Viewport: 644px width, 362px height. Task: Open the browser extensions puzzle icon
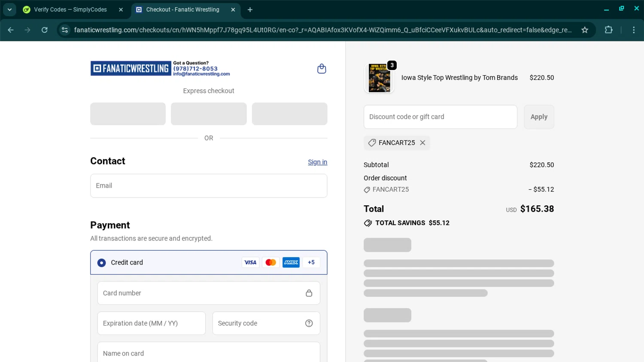[x=608, y=30]
